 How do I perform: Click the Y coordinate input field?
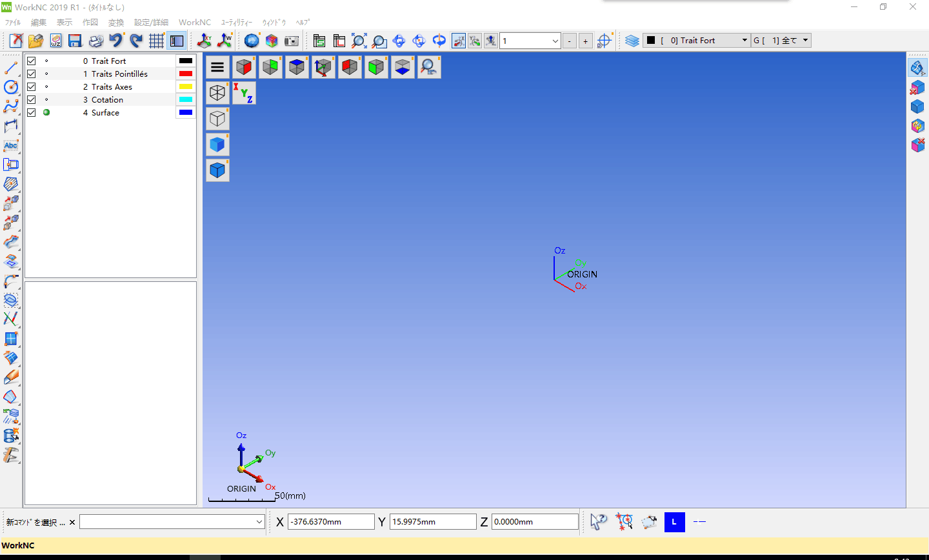433,521
